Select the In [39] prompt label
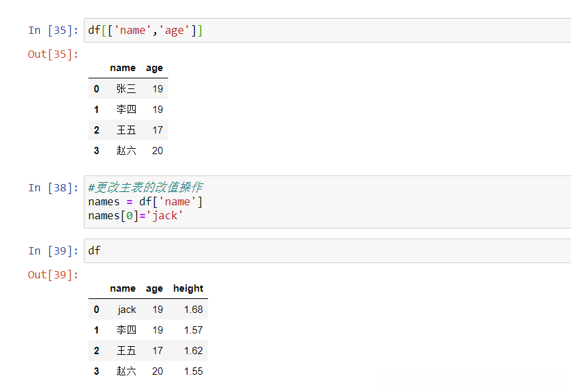Screen dimensions: 571x392 pos(53,250)
